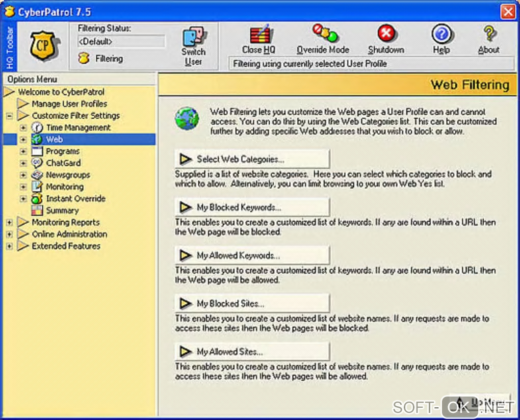
Task: Select the Newsgroups tree item
Action: (68, 175)
